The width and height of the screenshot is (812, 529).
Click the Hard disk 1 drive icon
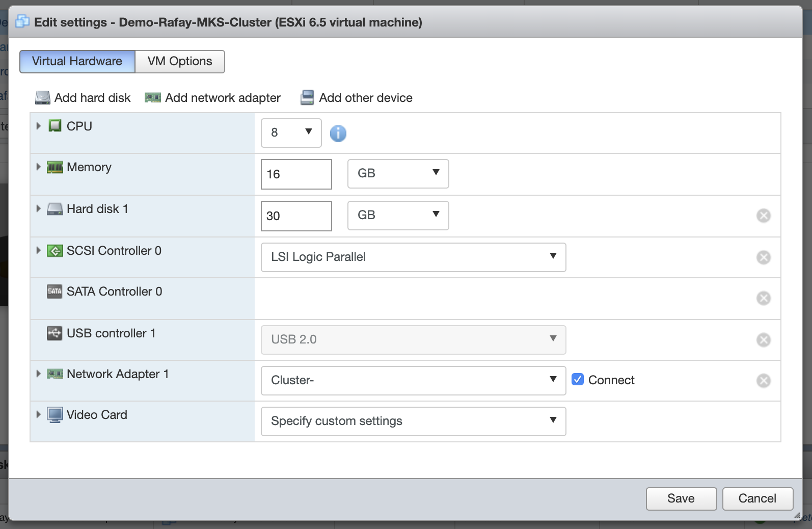[x=55, y=209]
